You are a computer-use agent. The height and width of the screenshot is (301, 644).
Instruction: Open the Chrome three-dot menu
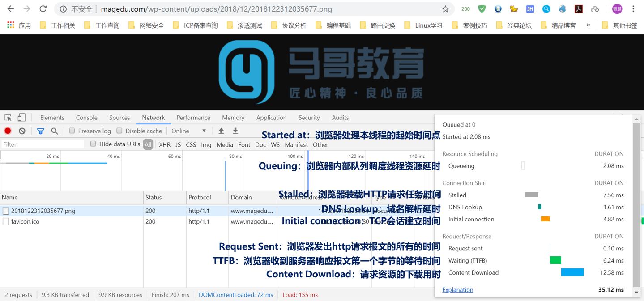[x=633, y=9]
